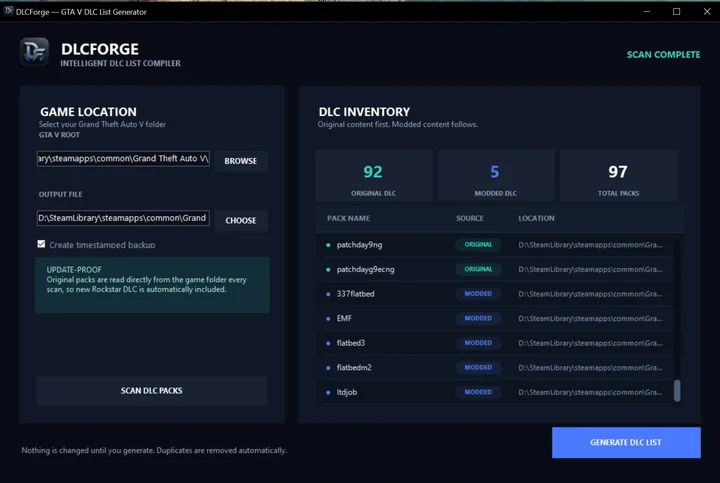Click the DLC inventory scrollbar thumb
The width and height of the screenshot is (720, 483).
pos(677,391)
